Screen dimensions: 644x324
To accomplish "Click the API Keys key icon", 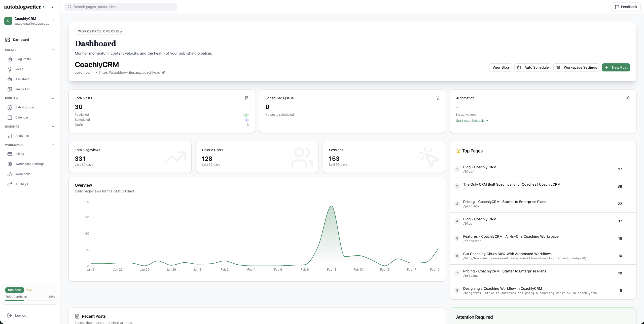I will [x=10, y=184].
